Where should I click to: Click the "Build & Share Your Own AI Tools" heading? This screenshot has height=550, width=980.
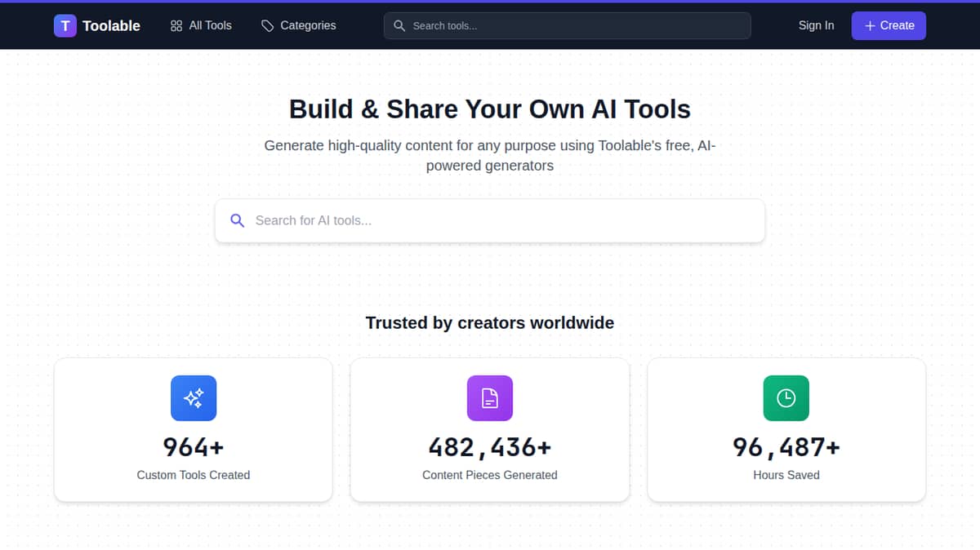pos(490,109)
